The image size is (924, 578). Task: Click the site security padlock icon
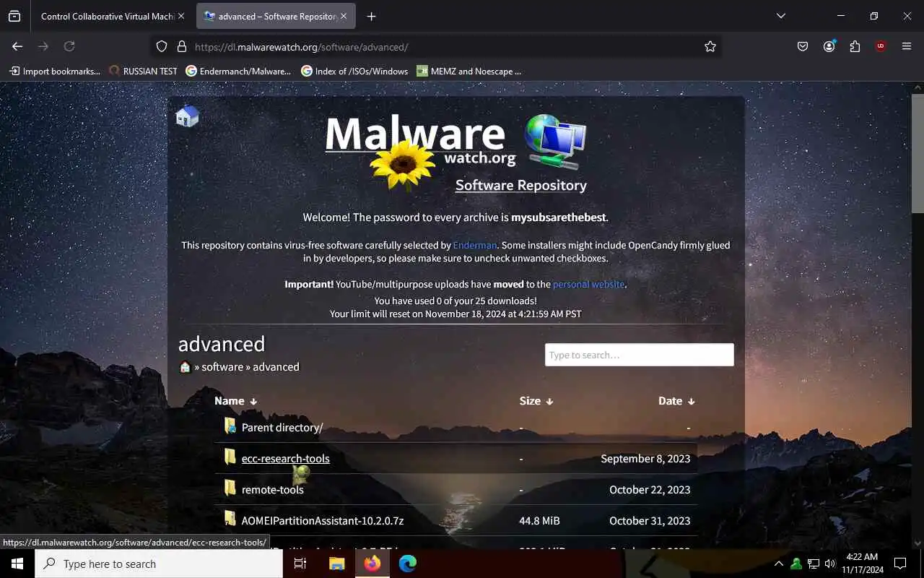point(181,46)
